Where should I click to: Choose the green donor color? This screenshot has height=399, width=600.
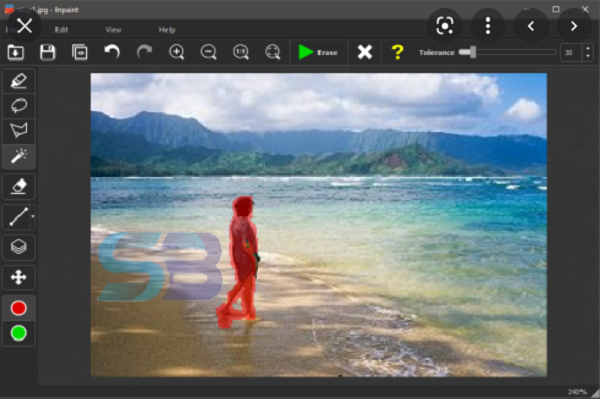point(19,333)
